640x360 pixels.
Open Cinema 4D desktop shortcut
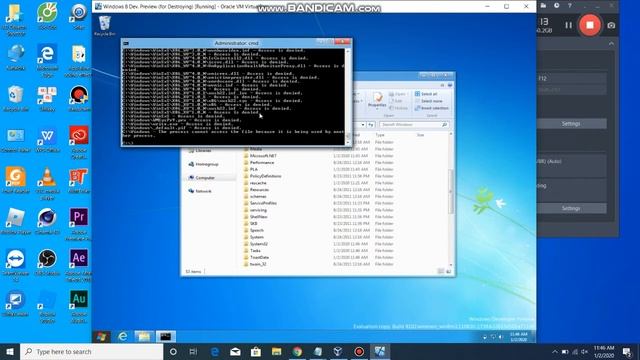pyautogui.click(x=47, y=222)
